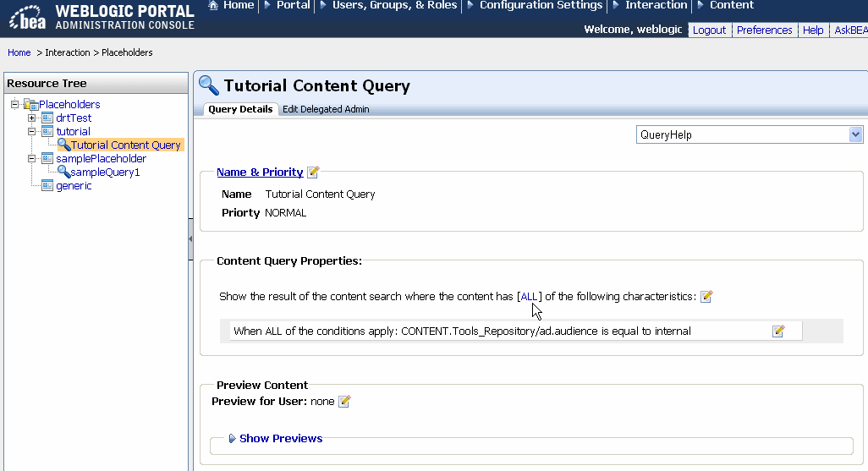The image size is (868, 471).
Task: Collapse the Placeholders root node
Action: [x=15, y=104]
